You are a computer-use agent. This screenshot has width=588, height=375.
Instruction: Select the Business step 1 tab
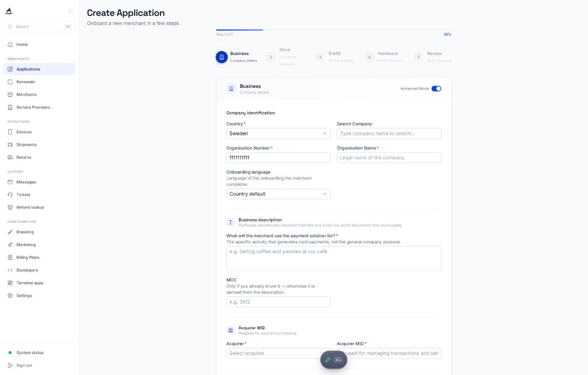237,57
